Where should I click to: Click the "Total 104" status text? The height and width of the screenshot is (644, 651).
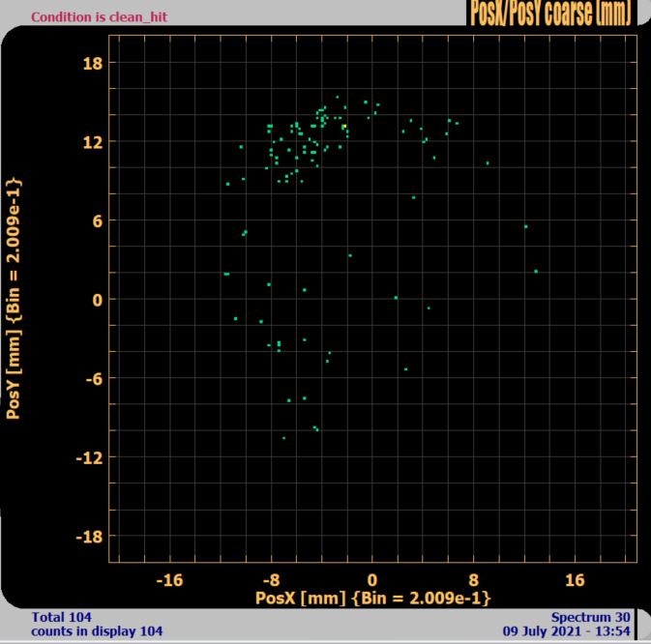pos(63,617)
